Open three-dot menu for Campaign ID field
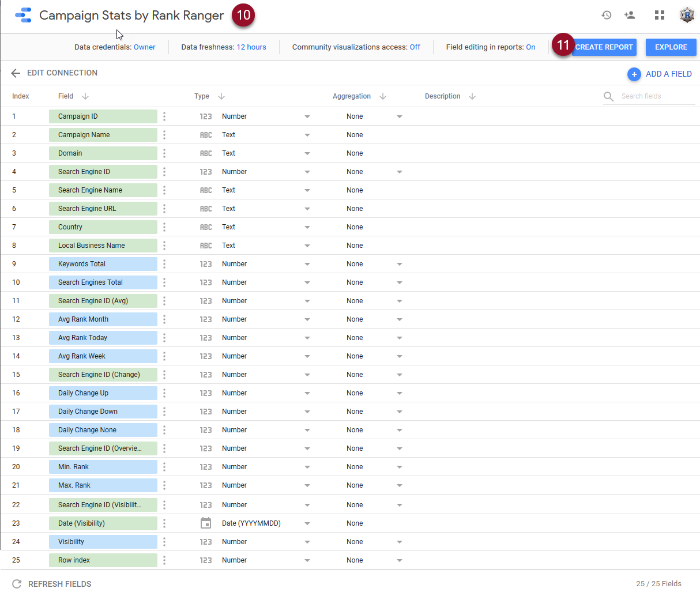 point(164,116)
